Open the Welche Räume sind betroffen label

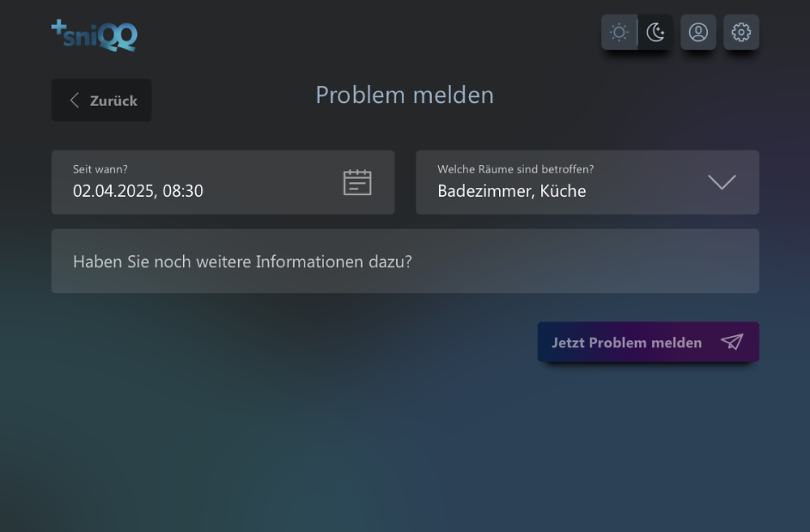pos(515,169)
